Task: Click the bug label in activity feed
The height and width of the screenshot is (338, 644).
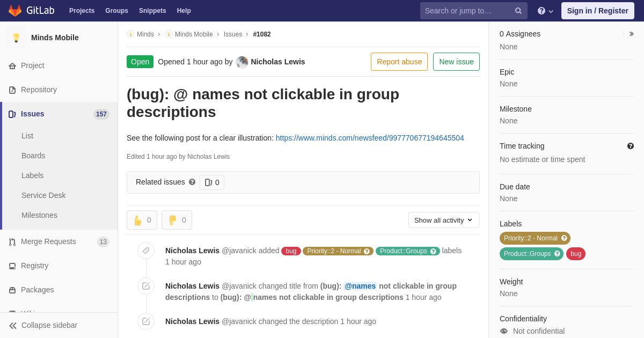Action: pyautogui.click(x=291, y=251)
